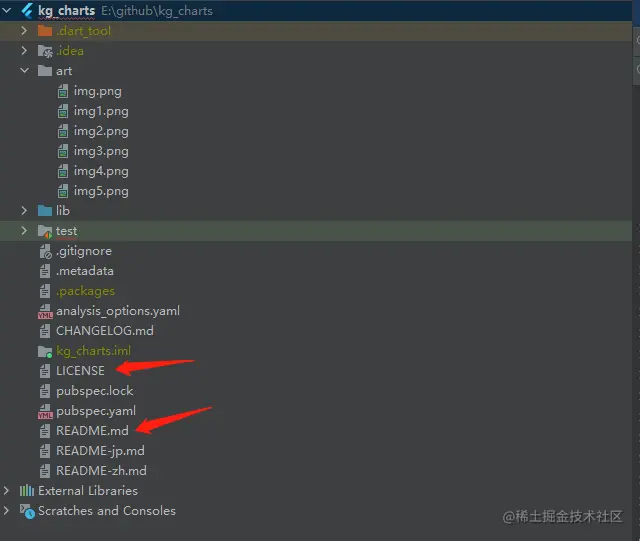Click the README-zh.md file icon
Screen dimensions: 640x541
[45, 471]
